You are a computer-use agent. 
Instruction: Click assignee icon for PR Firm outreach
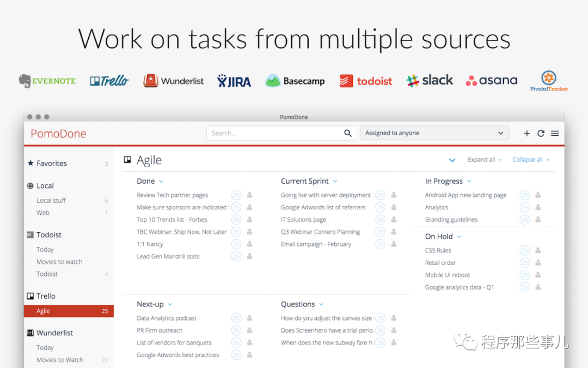[250, 330]
